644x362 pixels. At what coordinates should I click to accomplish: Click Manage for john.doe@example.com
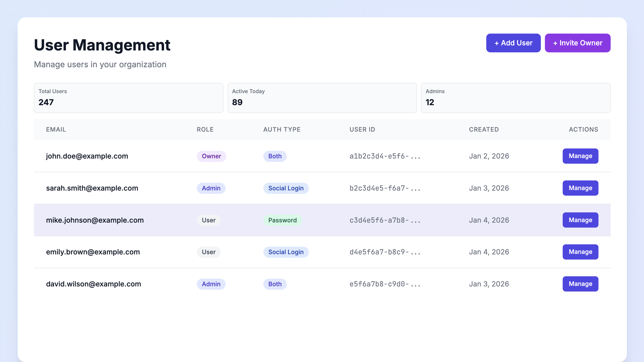[580, 156]
